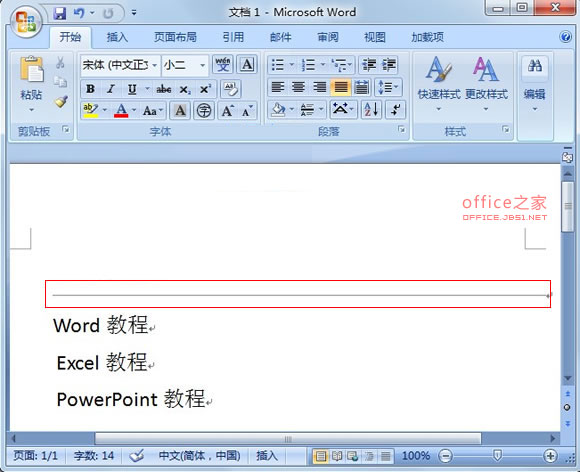
Task: Open word count 字数: 14
Action: point(94,456)
